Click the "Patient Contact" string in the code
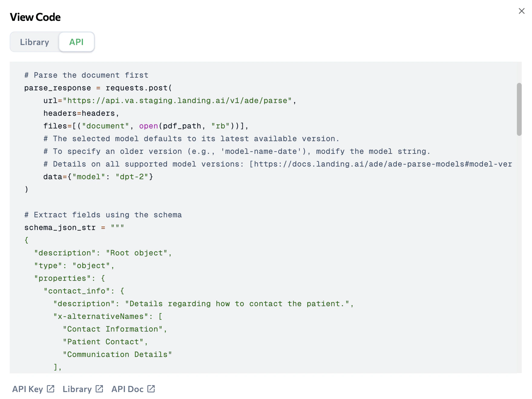 click(x=103, y=342)
